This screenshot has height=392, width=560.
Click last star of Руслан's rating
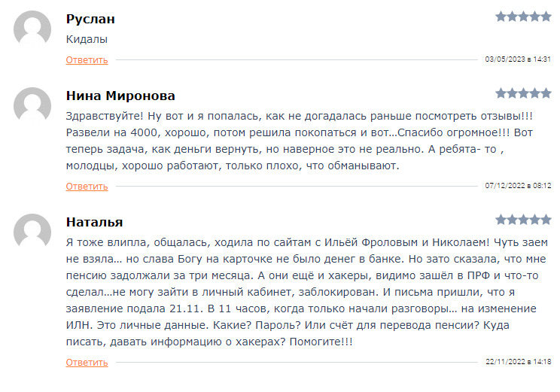tap(546, 17)
